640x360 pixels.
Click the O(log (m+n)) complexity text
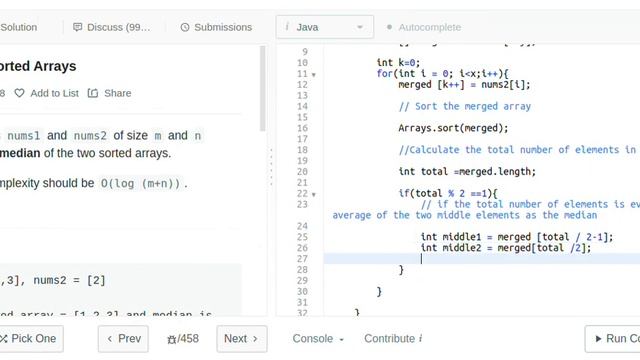pos(140,183)
